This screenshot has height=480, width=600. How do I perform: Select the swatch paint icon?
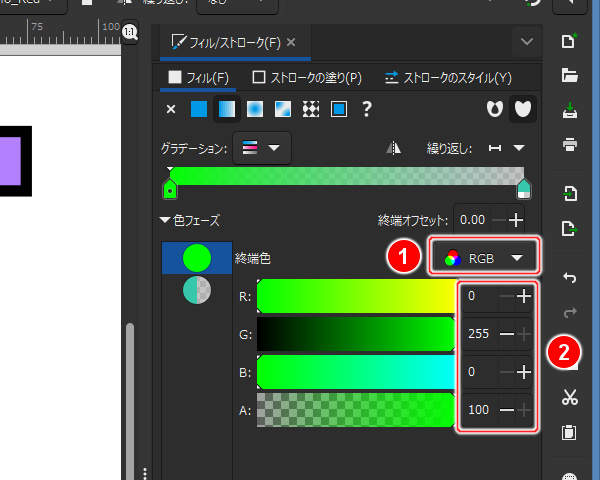pos(339,109)
